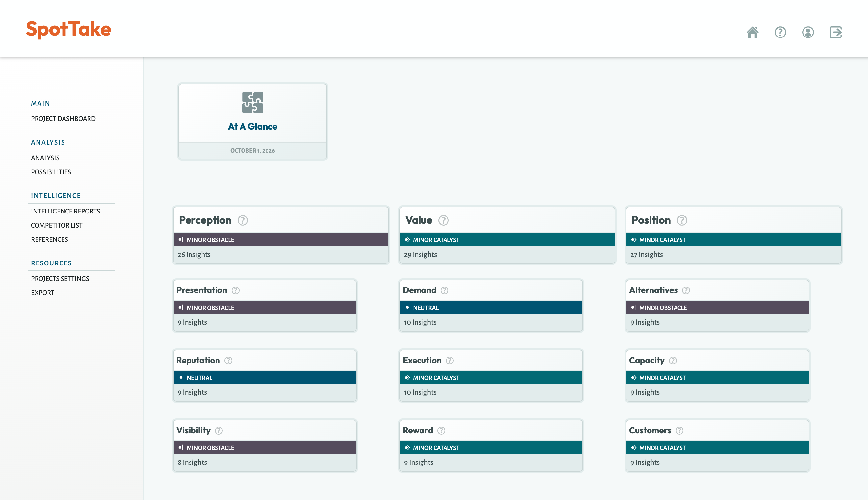Open Projects Settings in sidebar
868x500 pixels.
(60, 279)
